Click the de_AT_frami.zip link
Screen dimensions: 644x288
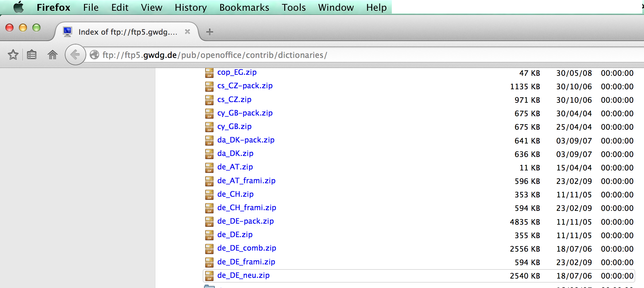(246, 181)
